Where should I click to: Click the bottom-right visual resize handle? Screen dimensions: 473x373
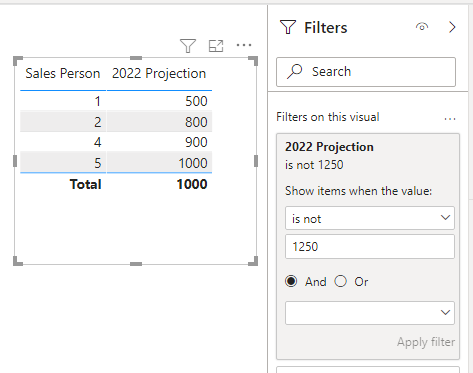[253, 261]
